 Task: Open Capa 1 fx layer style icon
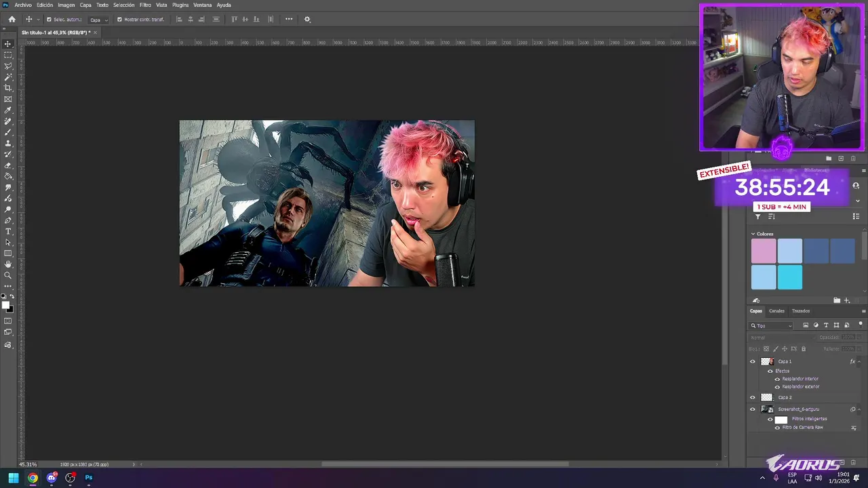pyautogui.click(x=852, y=361)
